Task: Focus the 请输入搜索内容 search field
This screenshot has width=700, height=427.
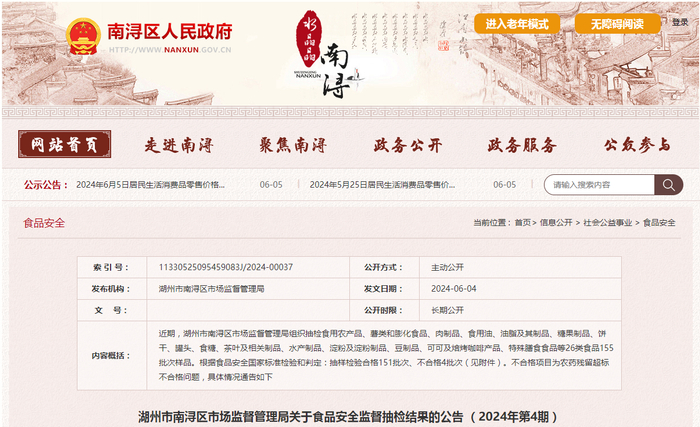Action: tap(599, 184)
